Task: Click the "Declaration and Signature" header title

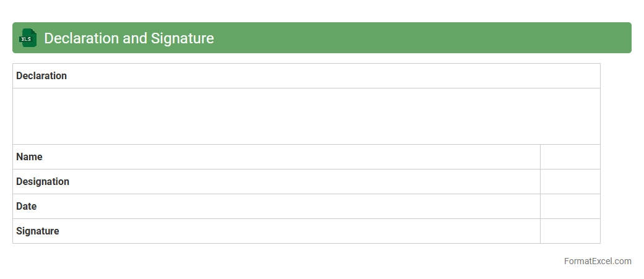Action: (129, 38)
